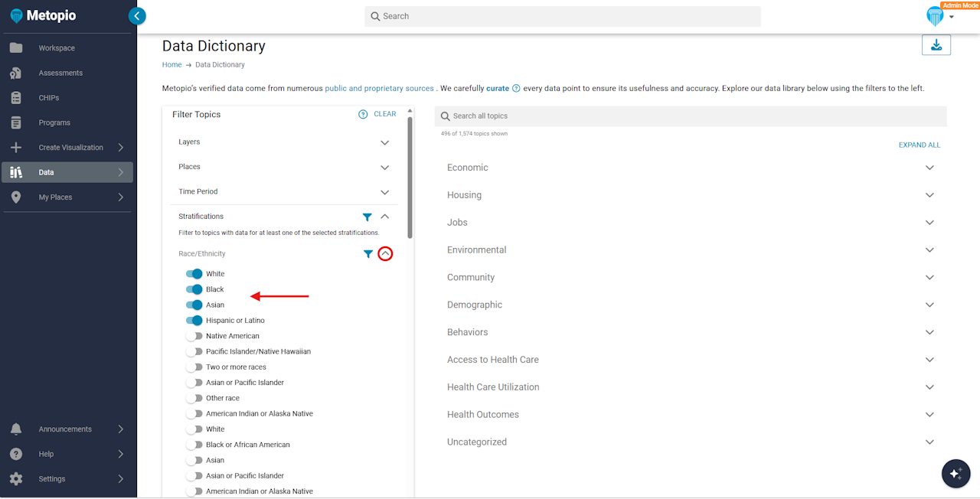Click the Announcements bell icon

pyautogui.click(x=16, y=429)
